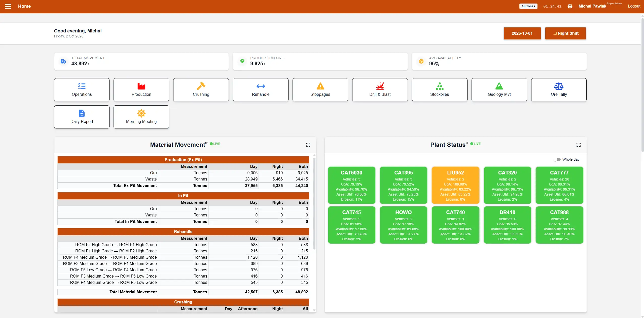Open the Daily Report tile
The width and height of the screenshot is (644, 318).
[82, 117]
